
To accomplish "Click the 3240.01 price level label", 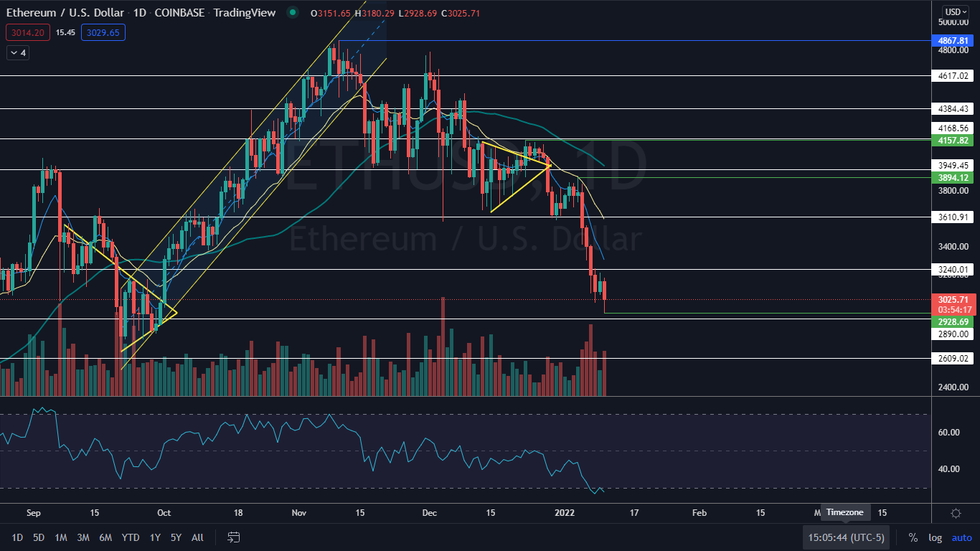I will click(953, 270).
